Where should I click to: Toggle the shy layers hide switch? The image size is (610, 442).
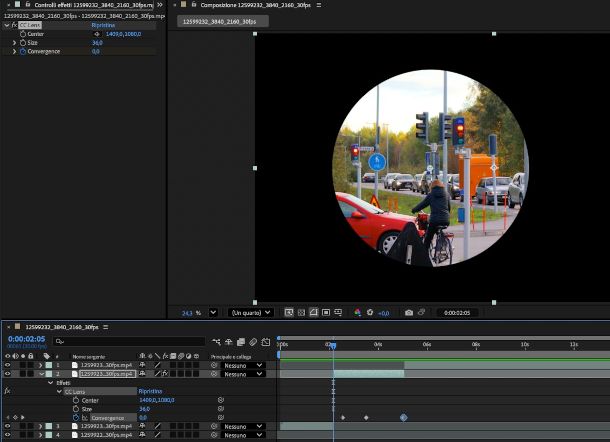[228, 342]
